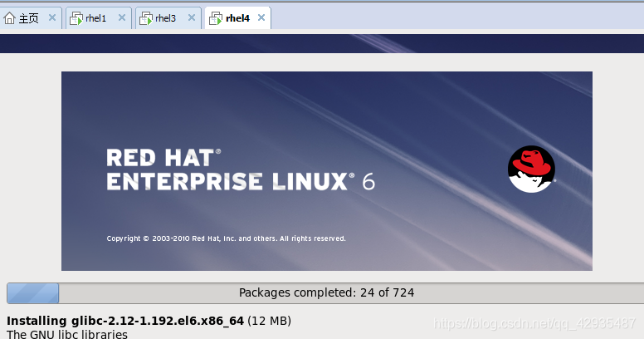Click the package installation progress bar
This screenshot has width=644, height=339.
325,293
